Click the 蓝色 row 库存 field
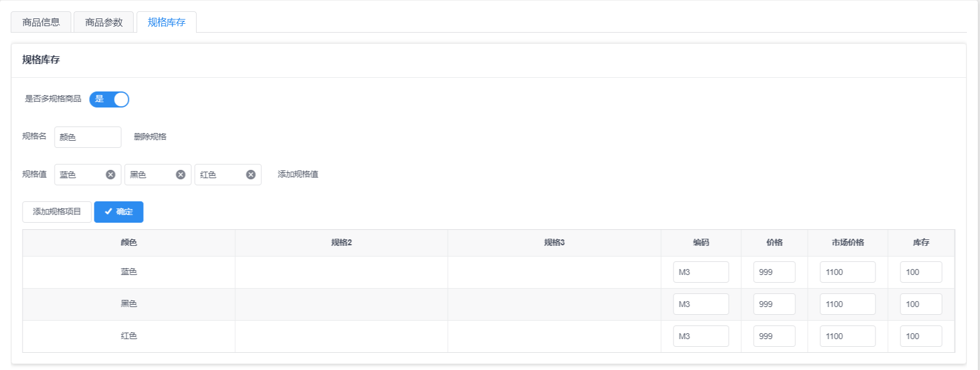The width and height of the screenshot is (980, 370). [x=921, y=272]
